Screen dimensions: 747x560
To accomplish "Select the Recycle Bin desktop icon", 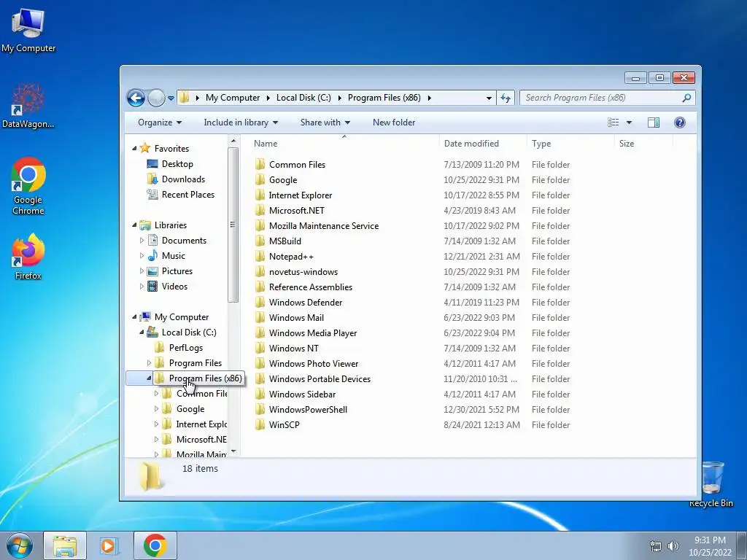I will [711, 484].
